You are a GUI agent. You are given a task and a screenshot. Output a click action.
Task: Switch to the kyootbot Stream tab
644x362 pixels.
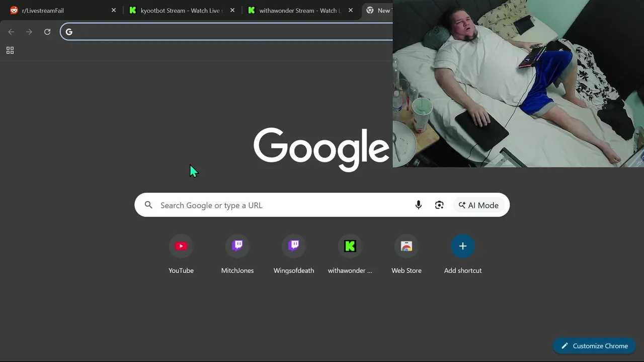[182, 11]
